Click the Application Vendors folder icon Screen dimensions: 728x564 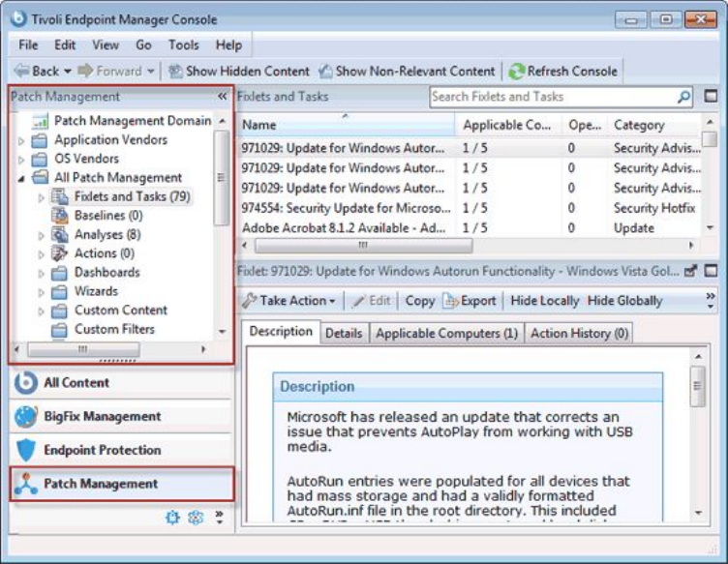click(x=40, y=140)
